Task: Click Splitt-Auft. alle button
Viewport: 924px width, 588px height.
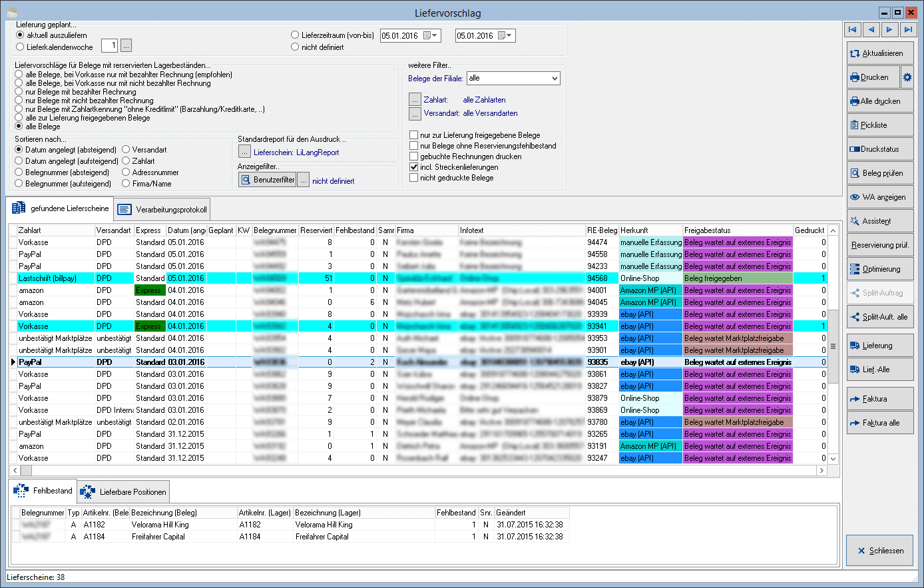Action: pos(879,317)
